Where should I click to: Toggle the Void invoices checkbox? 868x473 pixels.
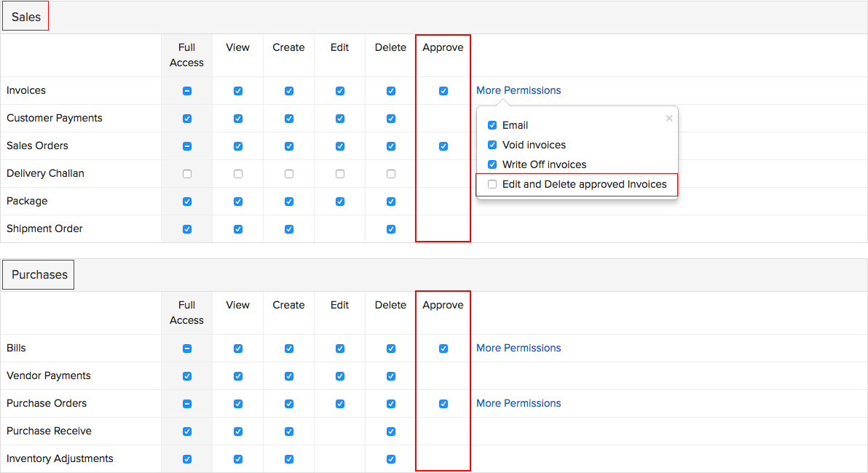point(492,145)
